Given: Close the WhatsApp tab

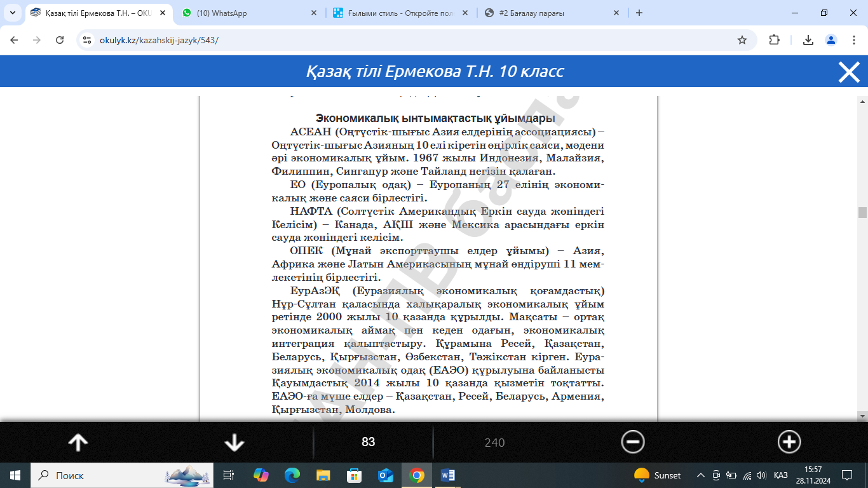Looking at the screenshot, I should pyautogui.click(x=313, y=13).
